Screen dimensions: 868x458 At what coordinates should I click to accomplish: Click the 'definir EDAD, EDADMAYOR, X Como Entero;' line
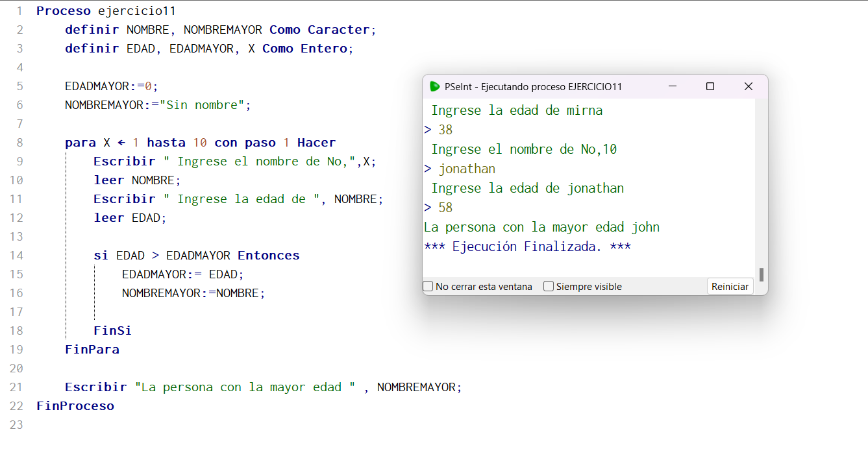210,49
